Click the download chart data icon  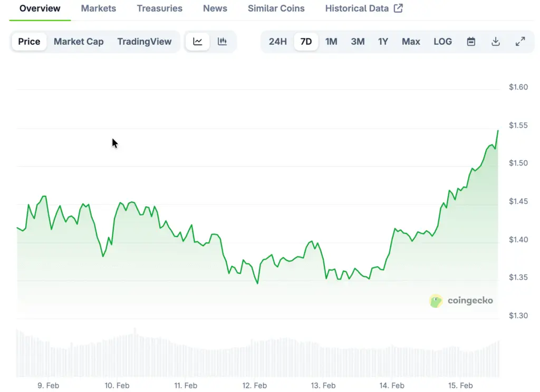(496, 42)
